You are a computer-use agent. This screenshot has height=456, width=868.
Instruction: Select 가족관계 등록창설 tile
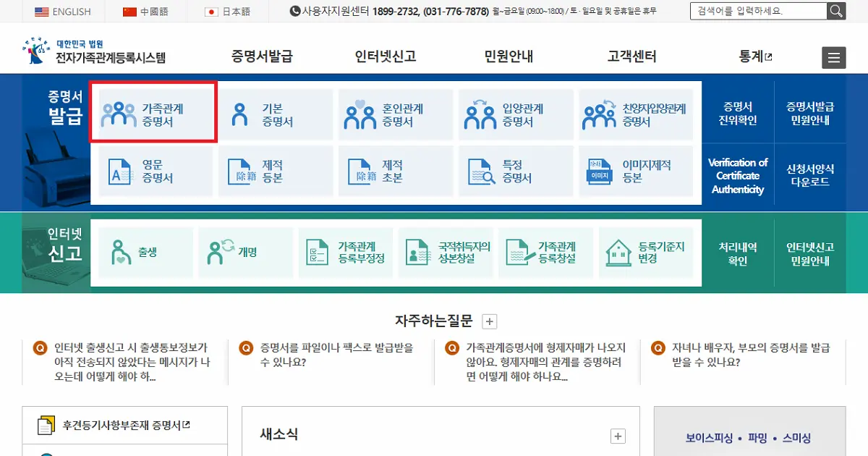pos(546,252)
